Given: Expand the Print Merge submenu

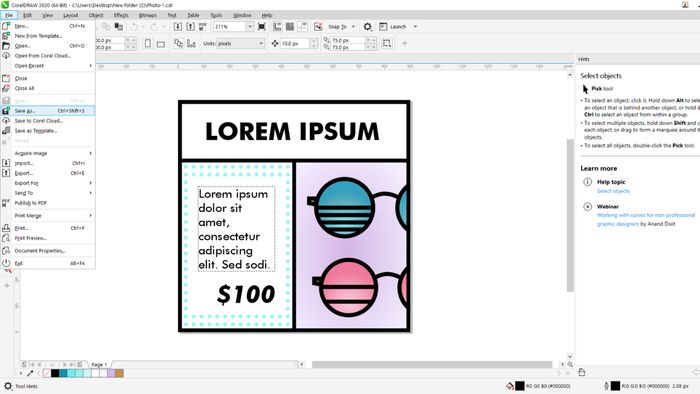Looking at the screenshot, I should [x=48, y=216].
